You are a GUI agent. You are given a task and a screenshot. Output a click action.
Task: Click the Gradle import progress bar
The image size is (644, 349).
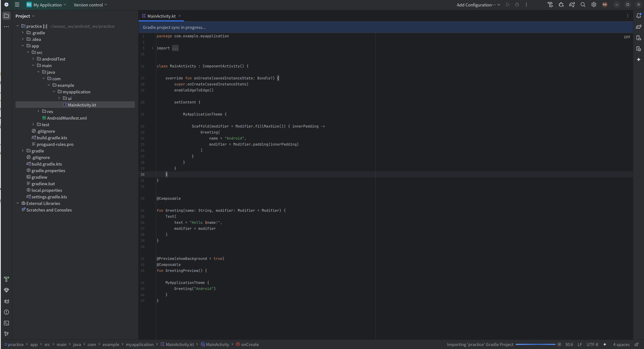535,344
